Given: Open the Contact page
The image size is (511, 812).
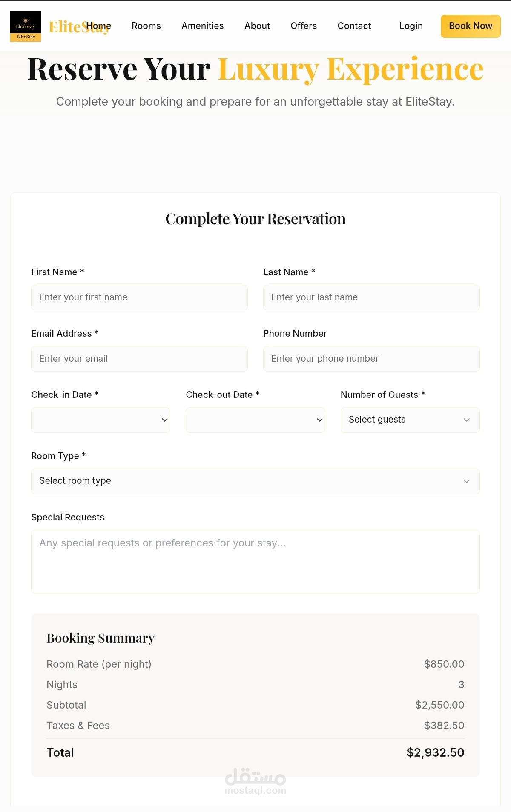Looking at the screenshot, I should (354, 26).
